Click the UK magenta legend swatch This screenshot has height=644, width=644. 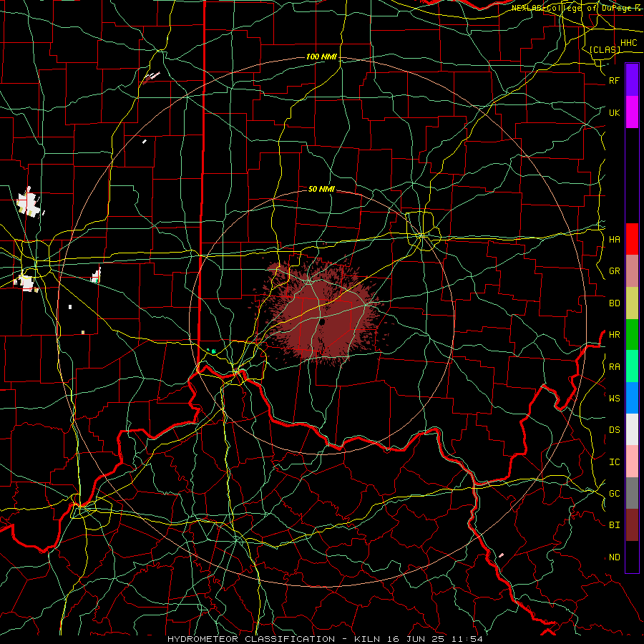coord(632,112)
